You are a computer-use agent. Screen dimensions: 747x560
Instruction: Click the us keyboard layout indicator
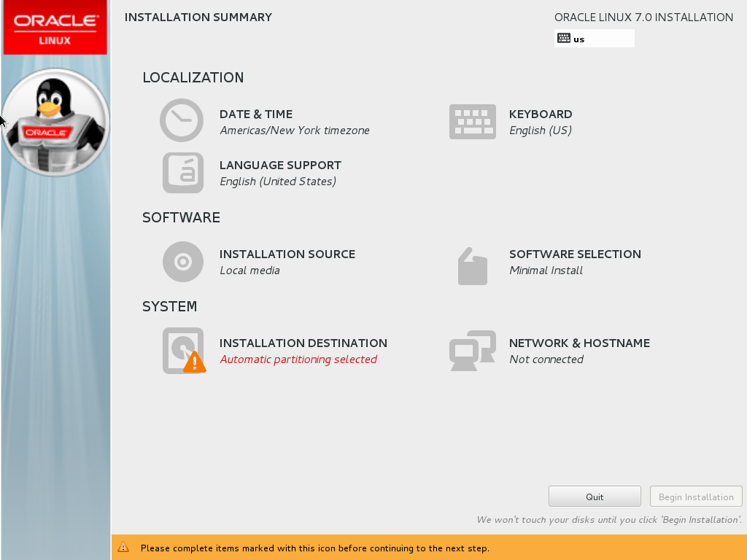point(579,39)
